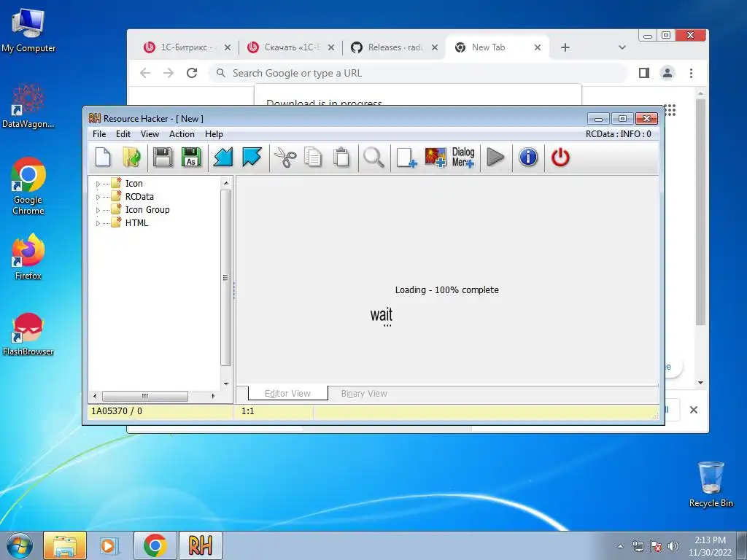This screenshot has width=747, height=560.
Task: Click Chrome's Forward arrow
Action: coord(169,73)
